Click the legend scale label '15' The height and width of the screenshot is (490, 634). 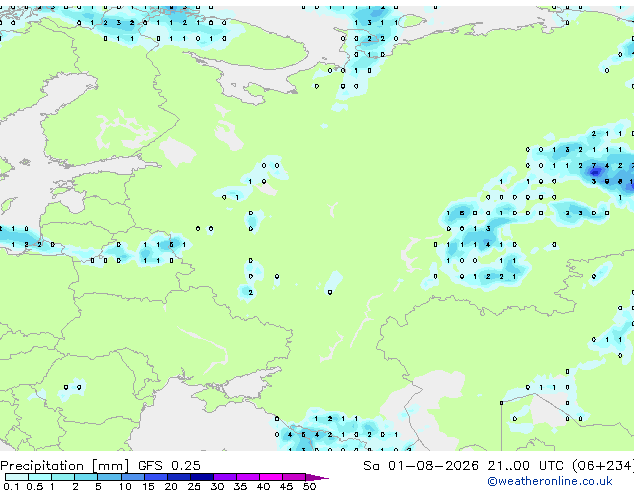pyautogui.click(x=148, y=486)
